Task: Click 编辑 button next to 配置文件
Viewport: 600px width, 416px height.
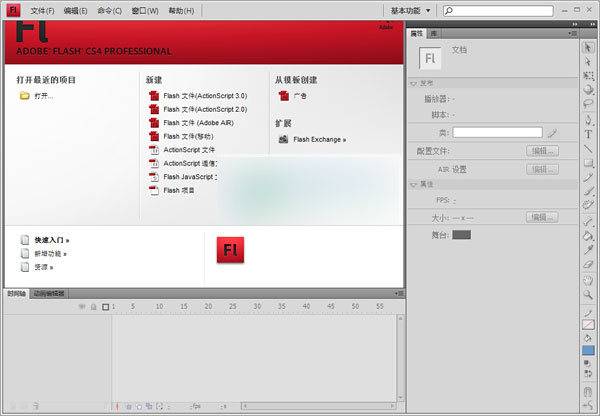Action: click(542, 151)
